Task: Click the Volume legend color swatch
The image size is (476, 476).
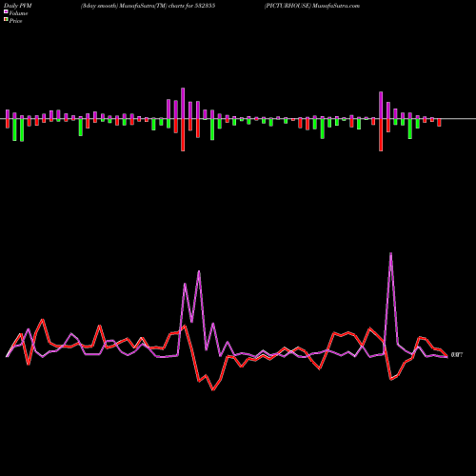Action: point(6,12)
